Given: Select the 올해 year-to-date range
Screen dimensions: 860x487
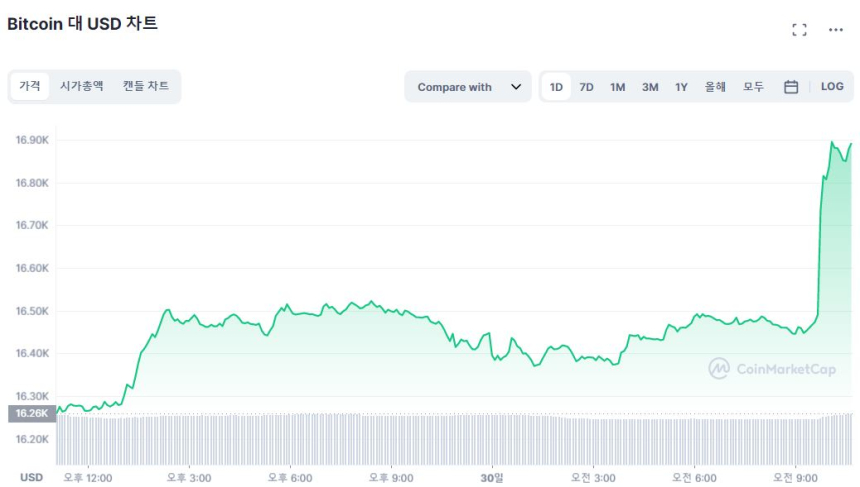Looking at the screenshot, I should tap(715, 87).
